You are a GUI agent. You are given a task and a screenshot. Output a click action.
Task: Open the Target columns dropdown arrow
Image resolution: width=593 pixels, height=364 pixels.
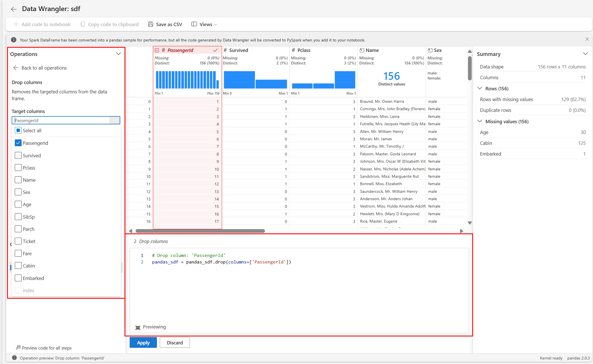click(x=115, y=120)
